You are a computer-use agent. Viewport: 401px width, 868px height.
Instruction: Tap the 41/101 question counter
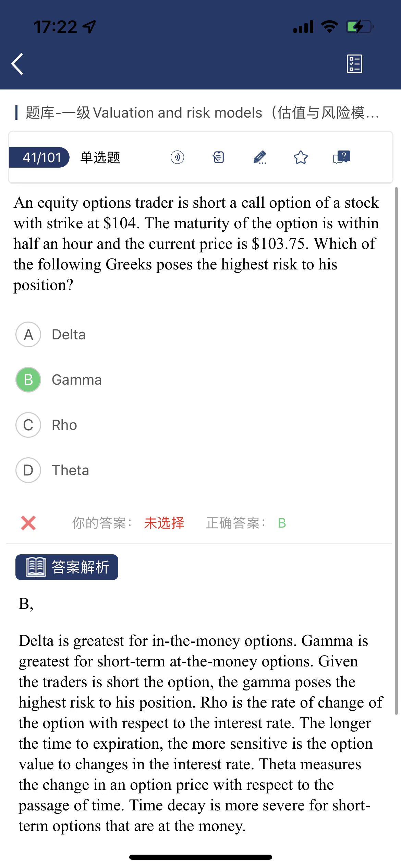coord(40,157)
